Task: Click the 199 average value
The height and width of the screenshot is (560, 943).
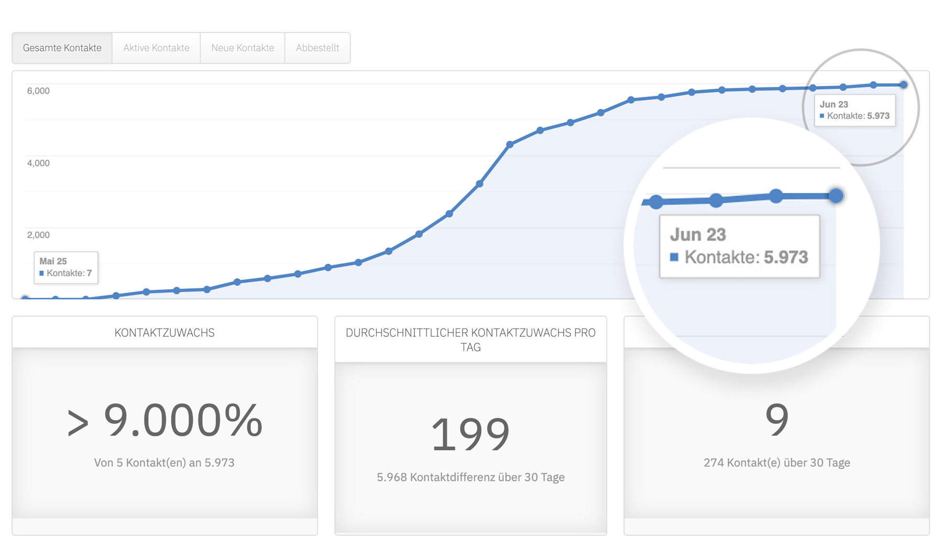Action: (x=470, y=434)
